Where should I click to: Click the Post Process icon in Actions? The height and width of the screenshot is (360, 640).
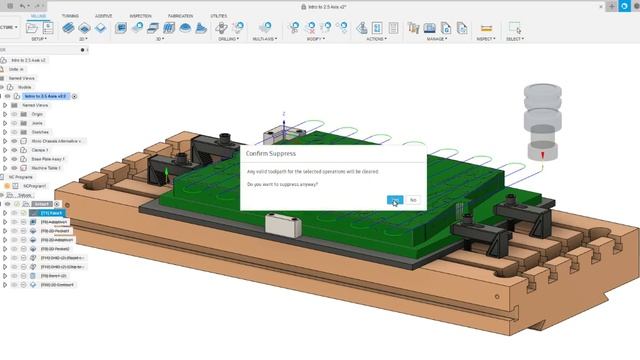coord(377,28)
